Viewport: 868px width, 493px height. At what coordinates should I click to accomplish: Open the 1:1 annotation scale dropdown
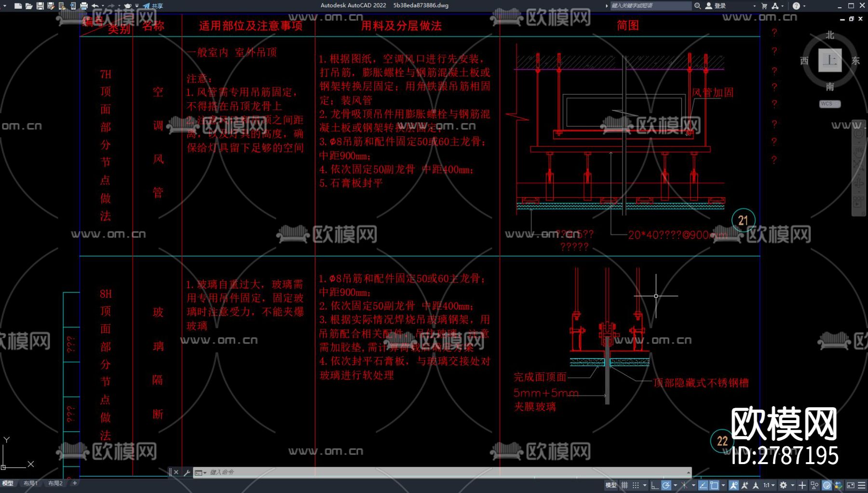pyautogui.click(x=771, y=485)
